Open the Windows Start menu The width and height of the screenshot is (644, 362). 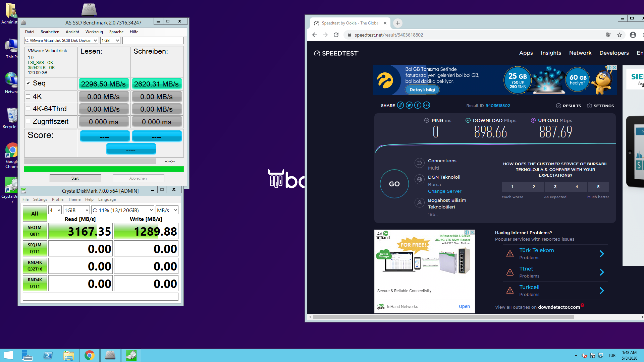click(8, 355)
